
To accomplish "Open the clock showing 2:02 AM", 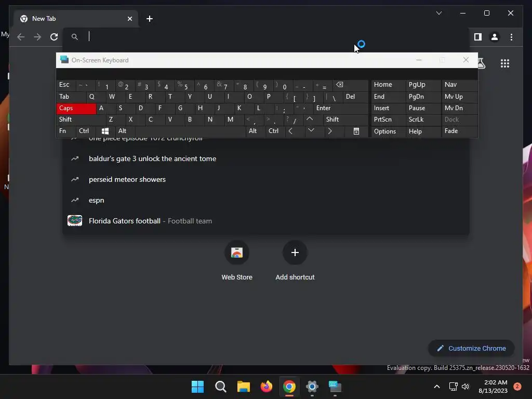I will click(493, 387).
